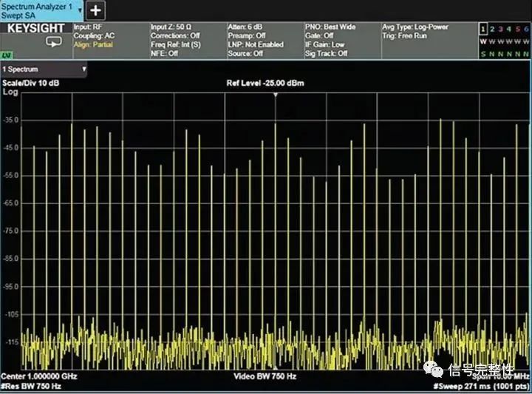
Task: Click the Scale/Div 10 dB setting
Action: click(30, 83)
